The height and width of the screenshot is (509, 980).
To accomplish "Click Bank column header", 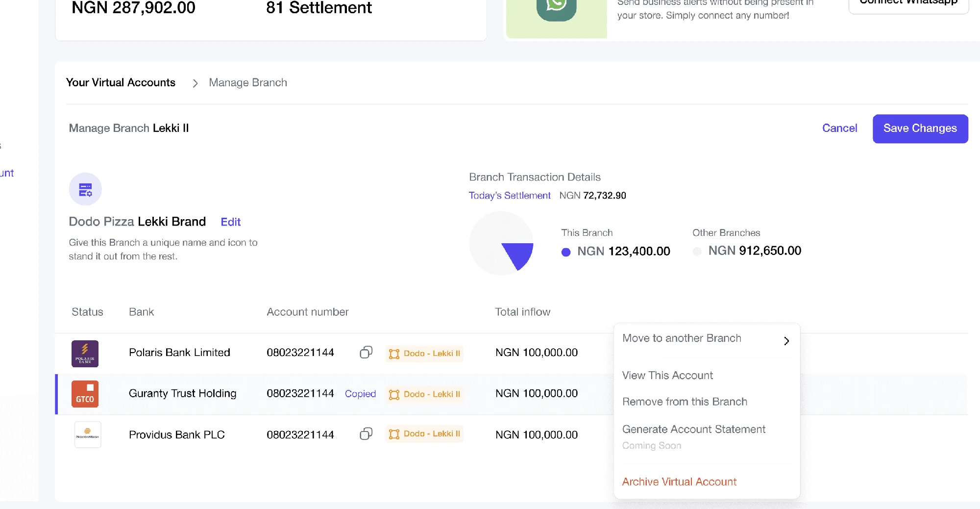I will (x=141, y=312).
